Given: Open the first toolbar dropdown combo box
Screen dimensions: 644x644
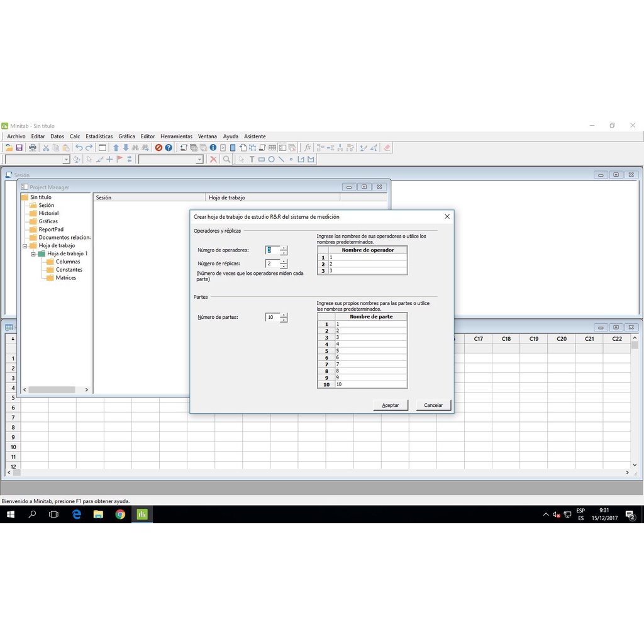Looking at the screenshot, I should click(x=66, y=160).
